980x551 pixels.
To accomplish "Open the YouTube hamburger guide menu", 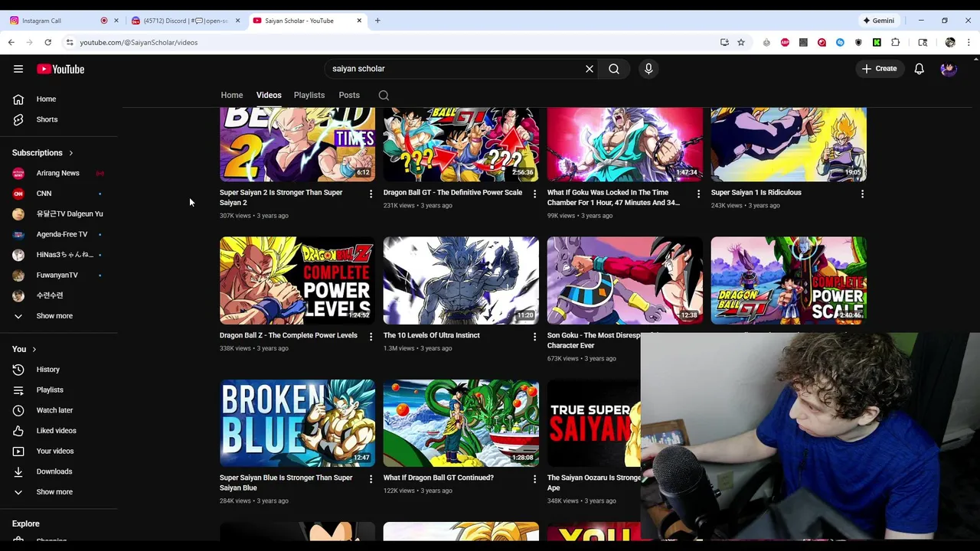I will coord(18,69).
